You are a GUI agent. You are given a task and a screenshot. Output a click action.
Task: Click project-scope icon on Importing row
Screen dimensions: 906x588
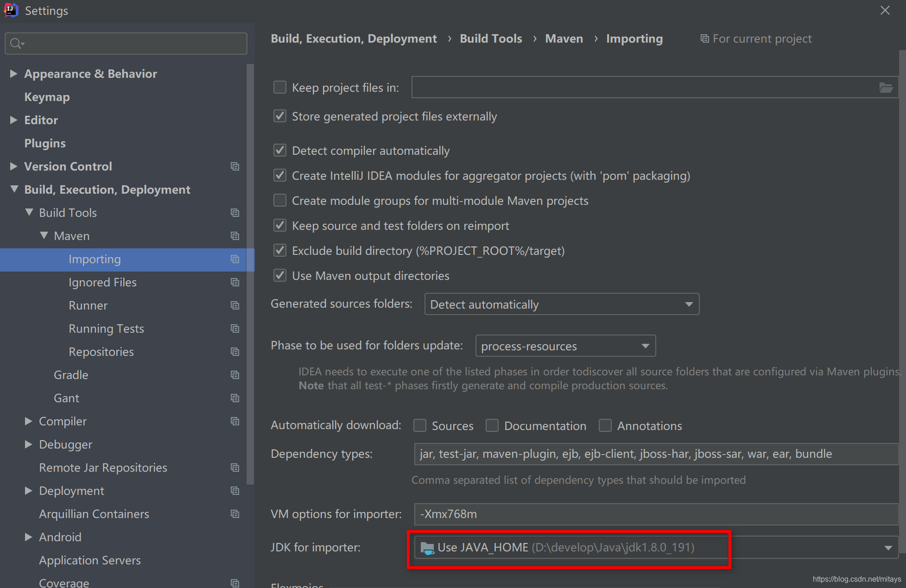pos(235,259)
